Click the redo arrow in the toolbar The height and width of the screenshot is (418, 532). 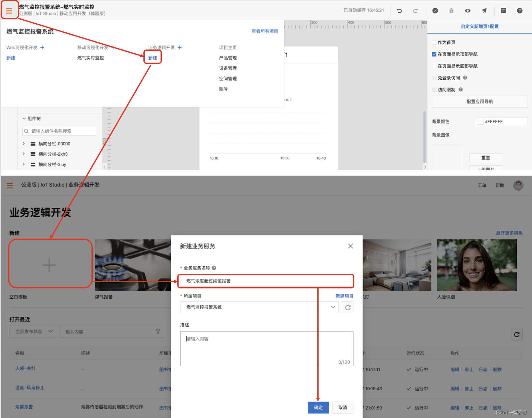coord(415,11)
